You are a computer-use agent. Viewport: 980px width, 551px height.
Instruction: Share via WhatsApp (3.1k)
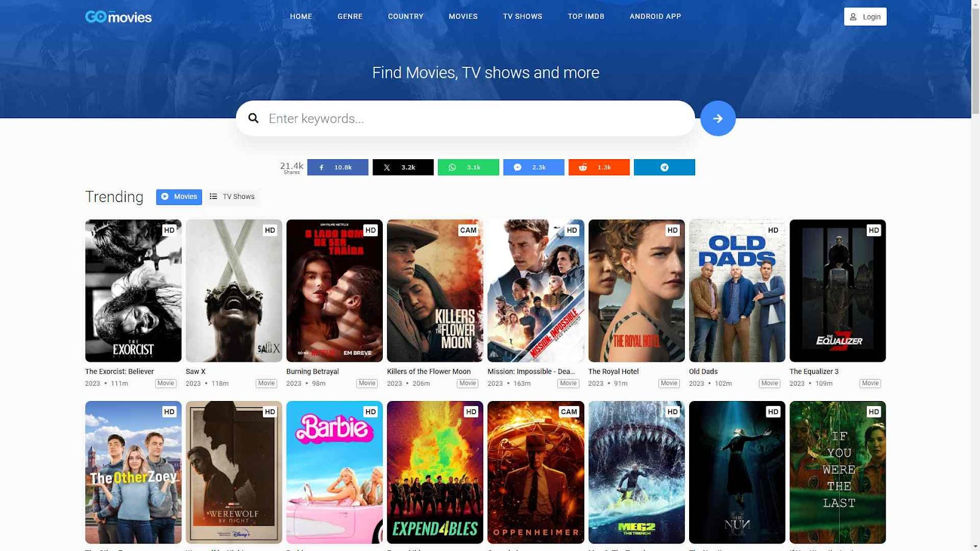(x=469, y=167)
